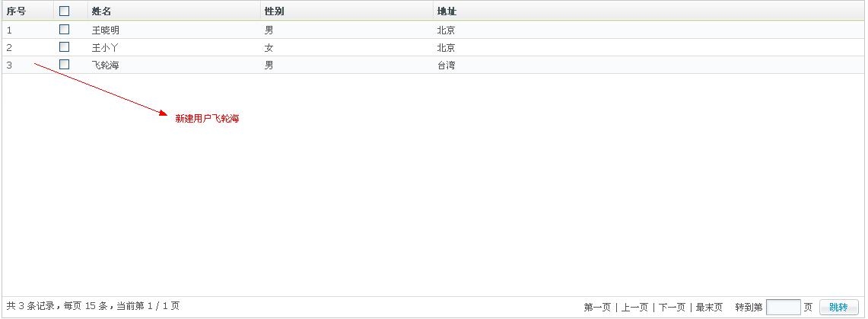Sort by the 姓名 column header

tap(101, 11)
